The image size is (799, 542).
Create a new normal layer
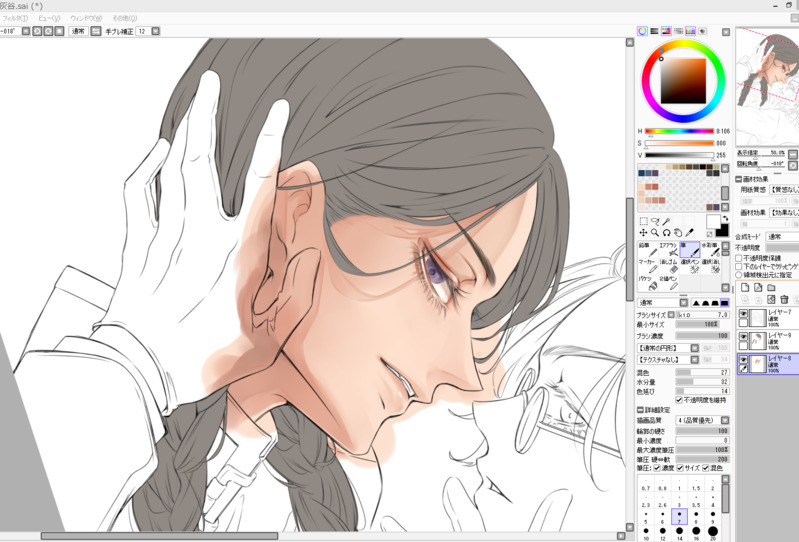pos(745,288)
